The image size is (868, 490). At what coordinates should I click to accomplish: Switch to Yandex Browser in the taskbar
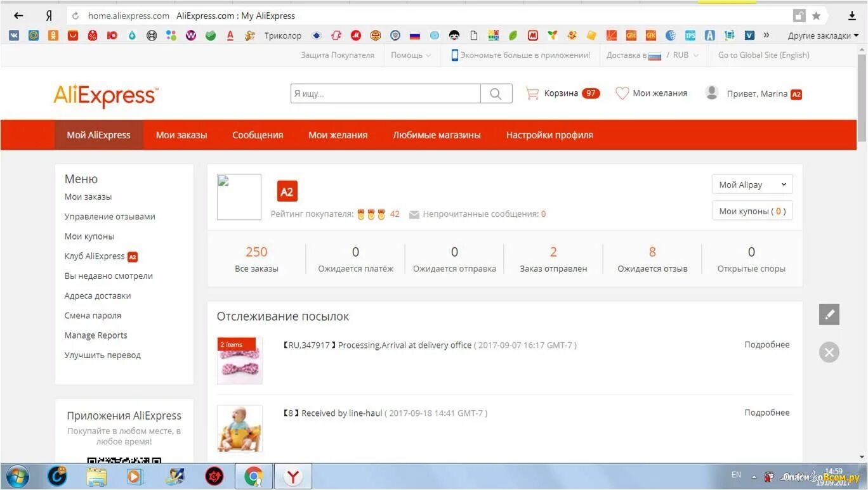pyautogui.click(x=293, y=476)
